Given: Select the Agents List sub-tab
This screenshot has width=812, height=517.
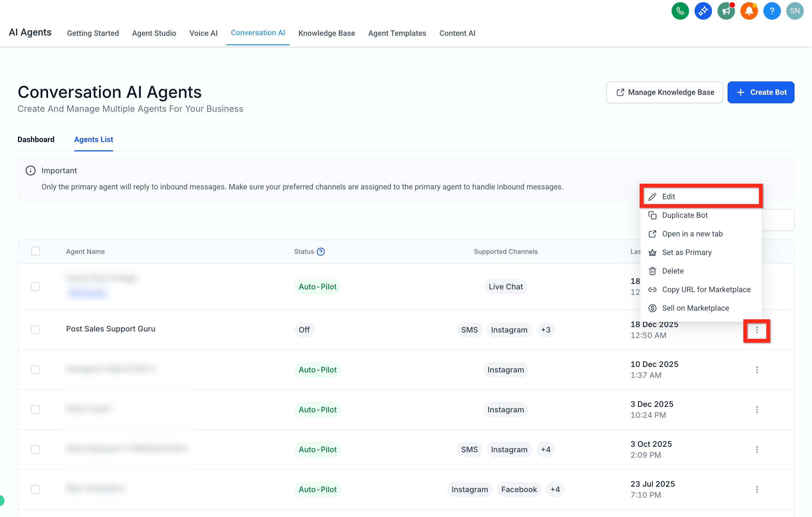Looking at the screenshot, I should (x=93, y=139).
